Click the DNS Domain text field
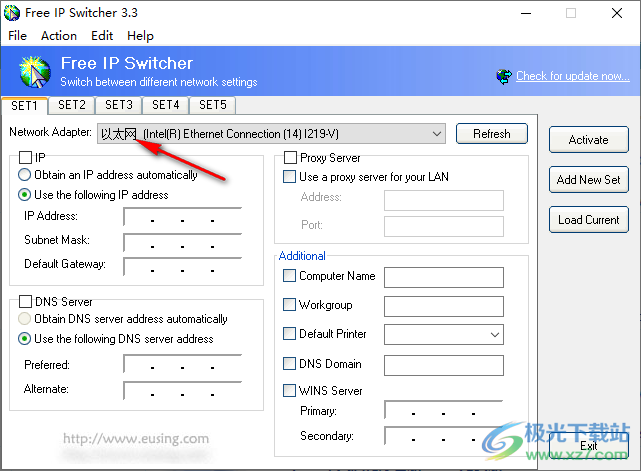Viewport: 641px width, 471px height. [x=444, y=365]
